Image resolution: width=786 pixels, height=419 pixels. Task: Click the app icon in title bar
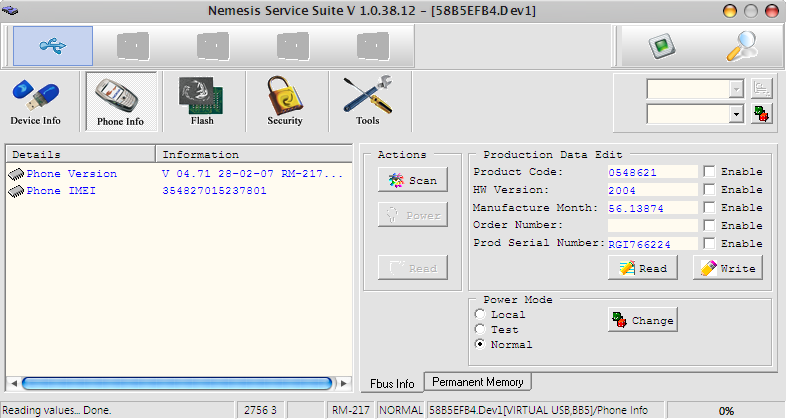tap(10, 10)
